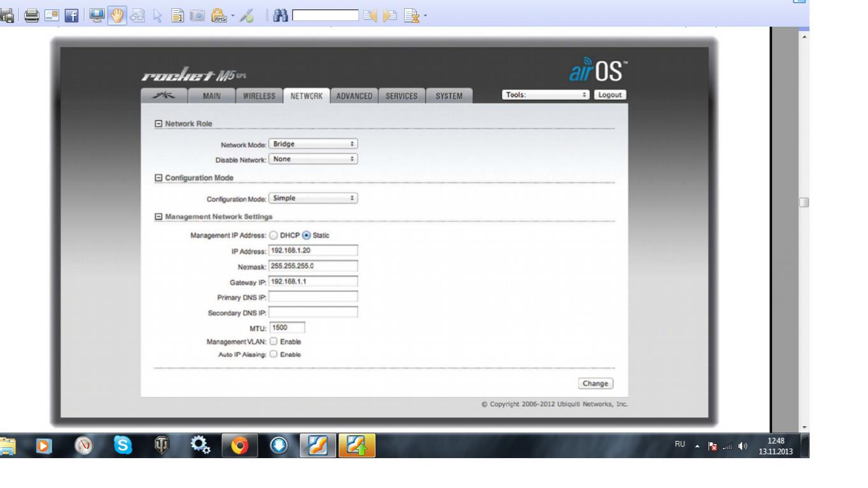Screen dimensions: 868x488
Task: Select the Hand pan tool
Action: [x=116, y=15]
